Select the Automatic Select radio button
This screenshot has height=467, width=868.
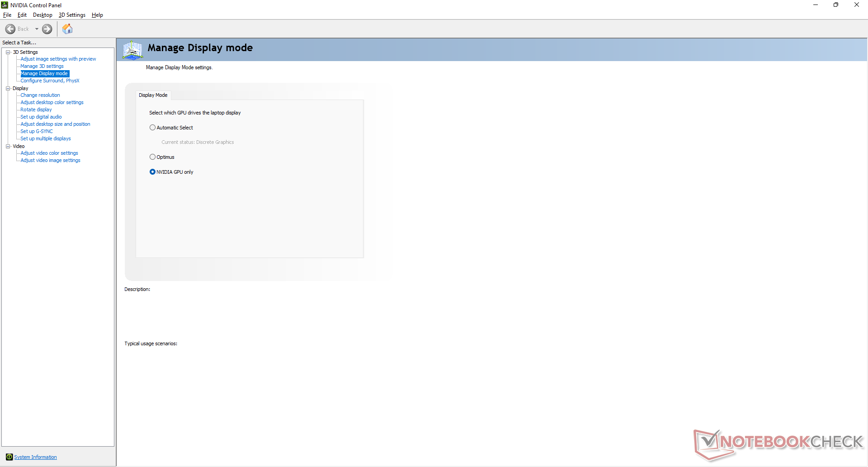tap(152, 128)
